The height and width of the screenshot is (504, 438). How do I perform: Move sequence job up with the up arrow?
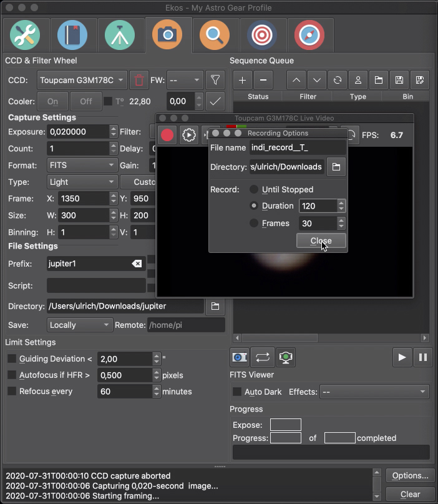296,80
